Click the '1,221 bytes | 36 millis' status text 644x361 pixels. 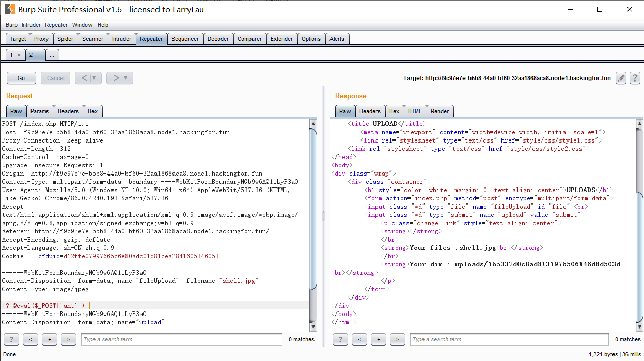click(615, 355)
